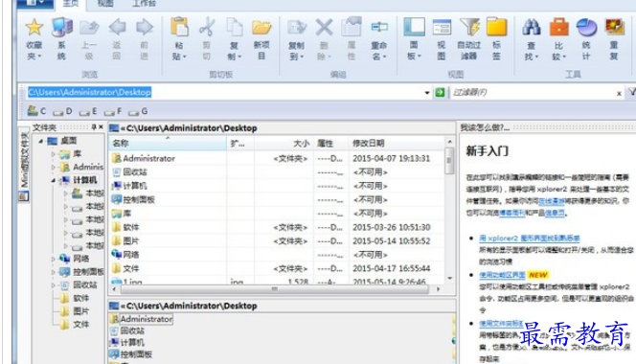Open the 粘贴 dropdown arrow
Screen dimensions: 636x364
185,57
